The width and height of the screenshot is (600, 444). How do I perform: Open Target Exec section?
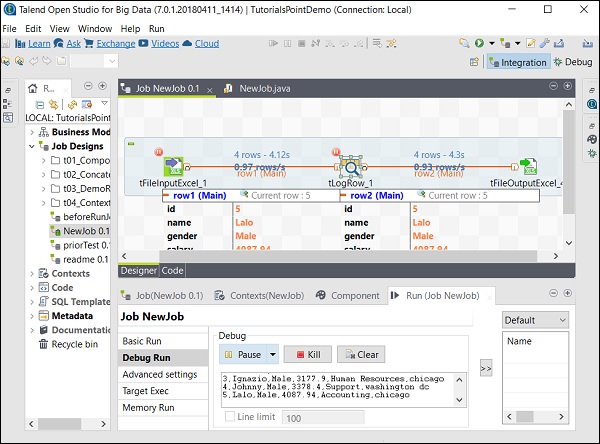163,391
